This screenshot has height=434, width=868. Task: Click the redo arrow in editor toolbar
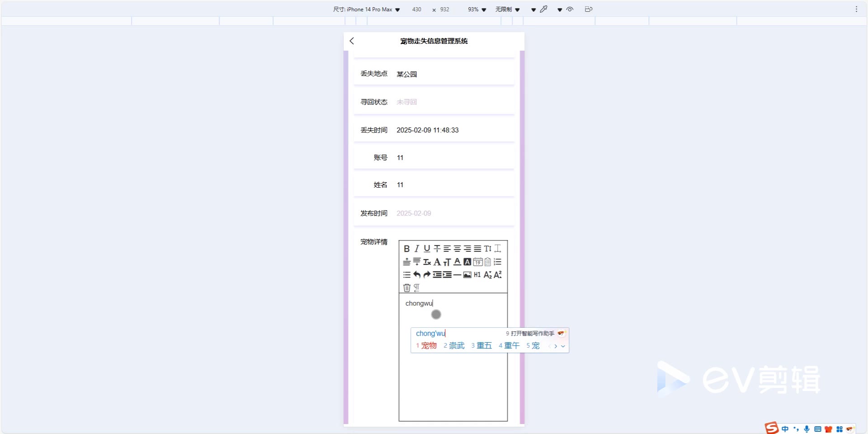427,275
